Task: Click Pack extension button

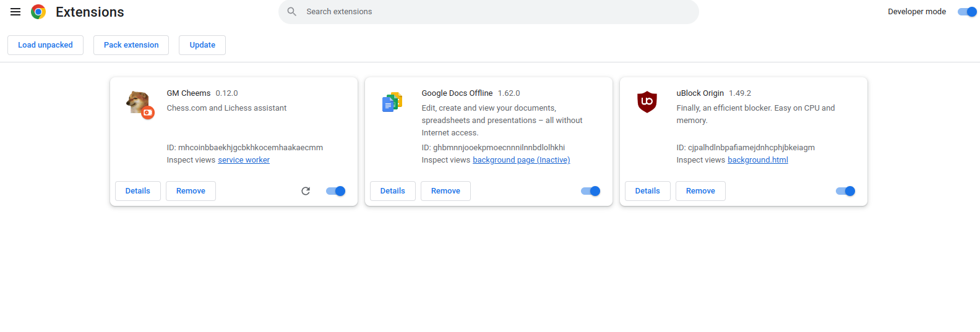Action: [131, 45]
